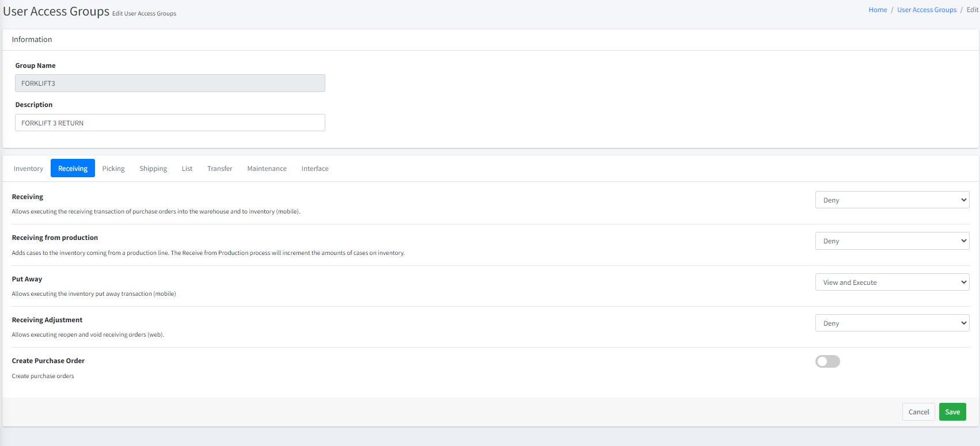Change the Put Away permission dropdown
Screen dimensions: 980x446
coord(892,283)
